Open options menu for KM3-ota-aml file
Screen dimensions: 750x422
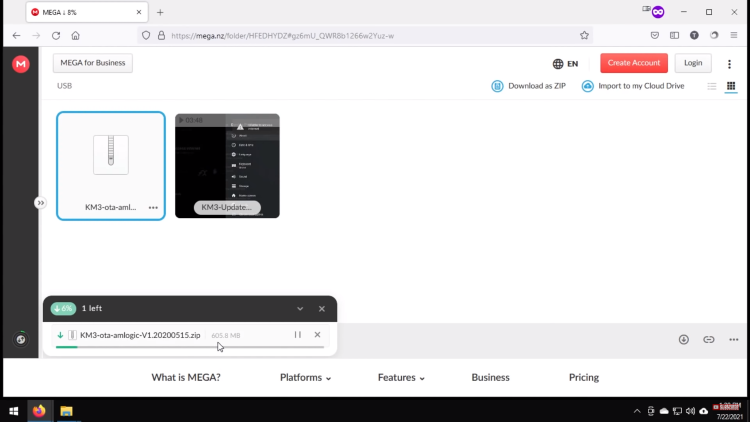click(153, 208)
